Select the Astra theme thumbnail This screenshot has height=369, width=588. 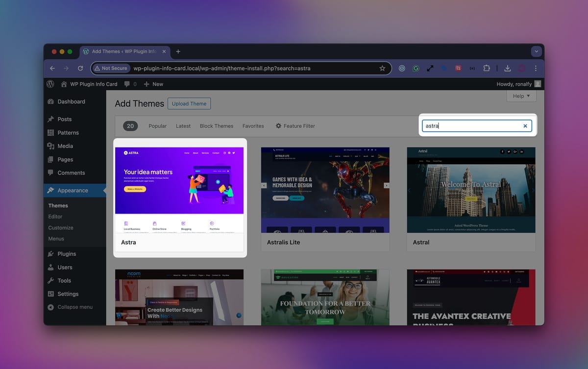pyautogui.click(x=179, y=189)
